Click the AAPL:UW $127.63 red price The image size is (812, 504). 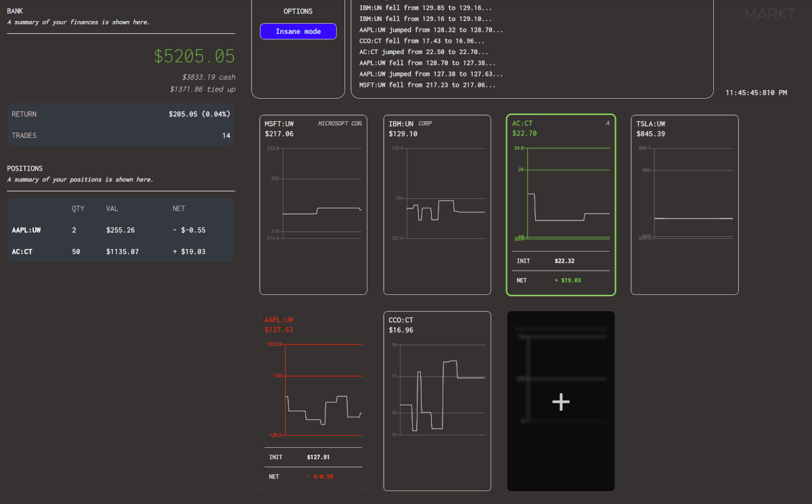tap(279, 330)
